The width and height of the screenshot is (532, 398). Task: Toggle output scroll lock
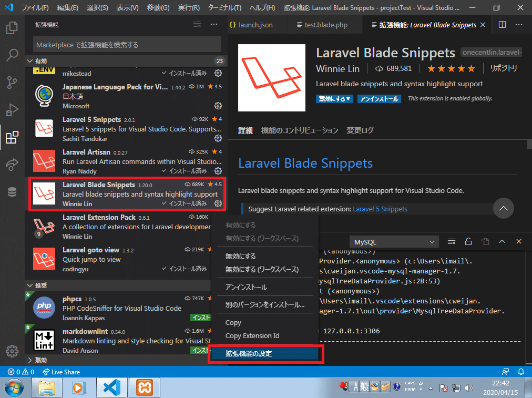(468, 241)
